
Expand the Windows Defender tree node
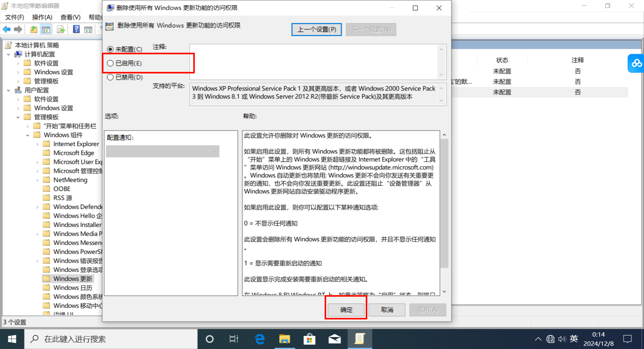37,207
